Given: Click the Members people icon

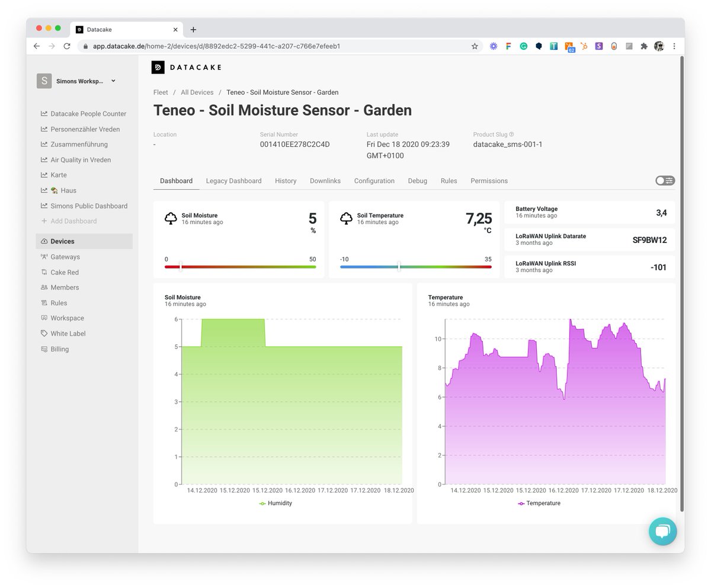Looking at the screenshot, I should point(44,287).
